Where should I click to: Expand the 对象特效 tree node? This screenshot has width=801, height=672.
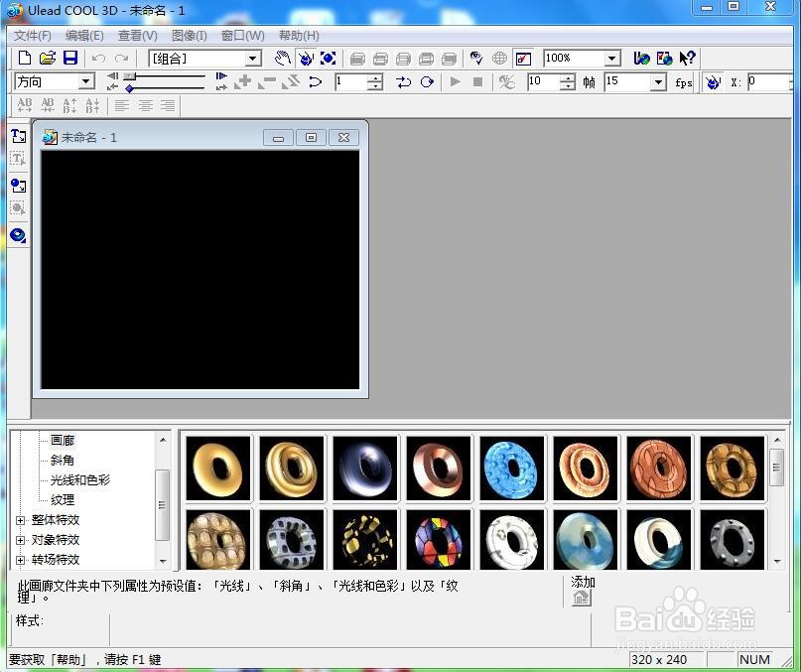[21, 540]
